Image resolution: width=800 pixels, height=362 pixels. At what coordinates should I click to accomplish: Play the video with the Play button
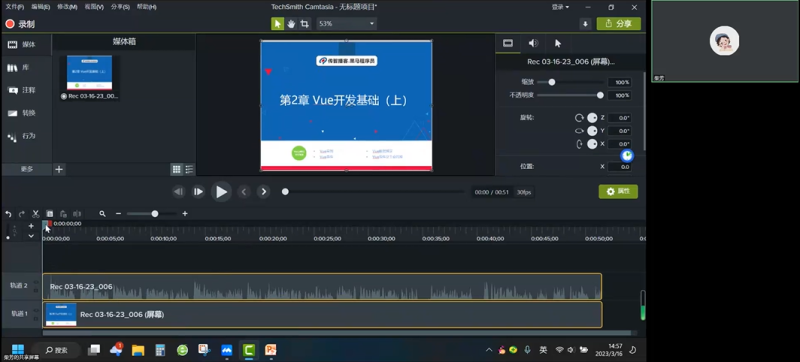click(x=221, y=192)
